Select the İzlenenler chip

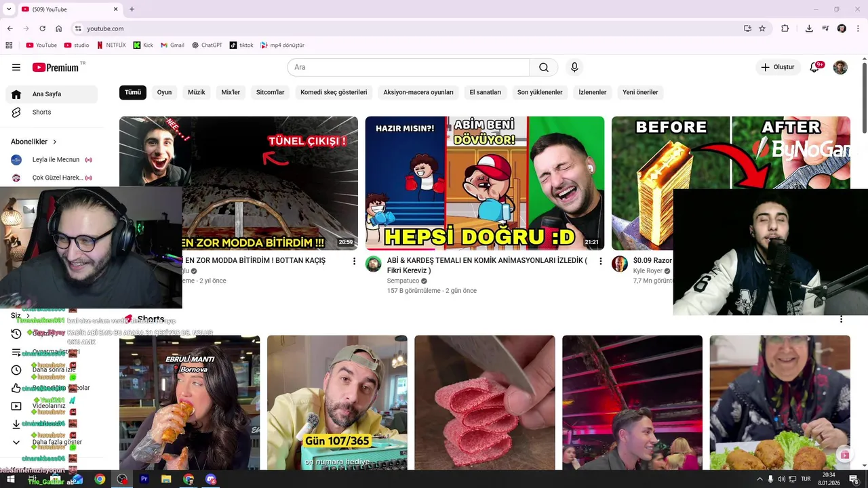coord(593,92)
